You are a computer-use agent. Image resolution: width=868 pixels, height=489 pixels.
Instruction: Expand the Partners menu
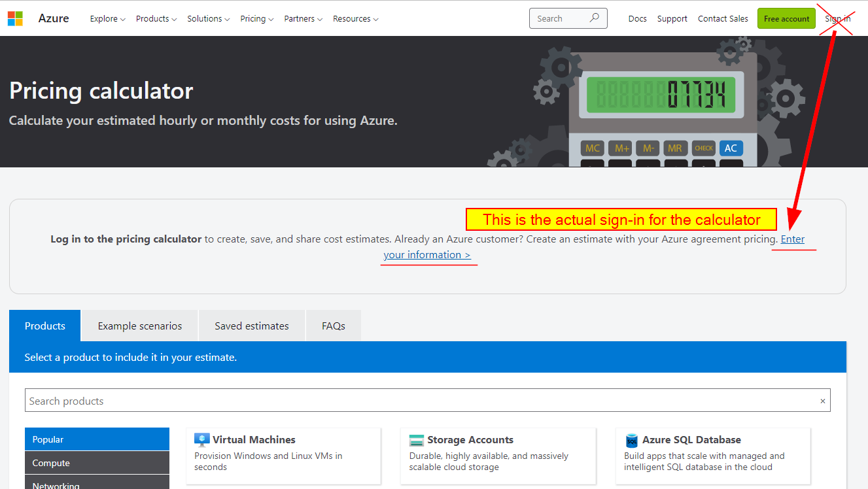(304, 19)
